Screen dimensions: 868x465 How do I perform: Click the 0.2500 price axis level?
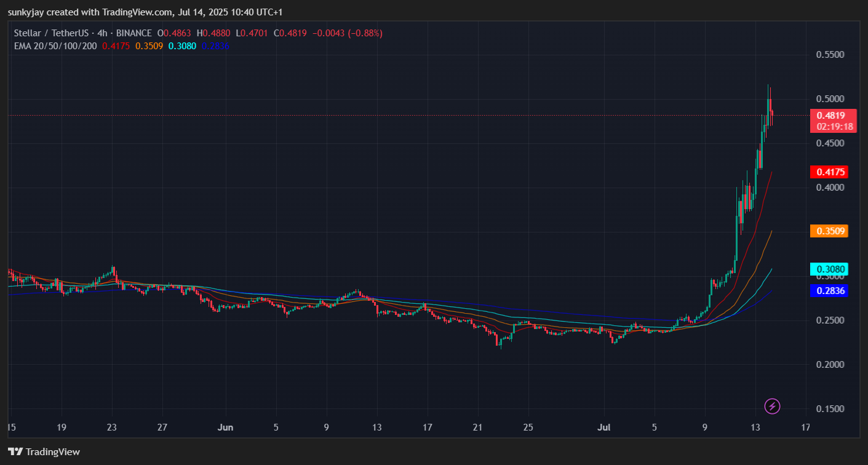click(830, 320)
